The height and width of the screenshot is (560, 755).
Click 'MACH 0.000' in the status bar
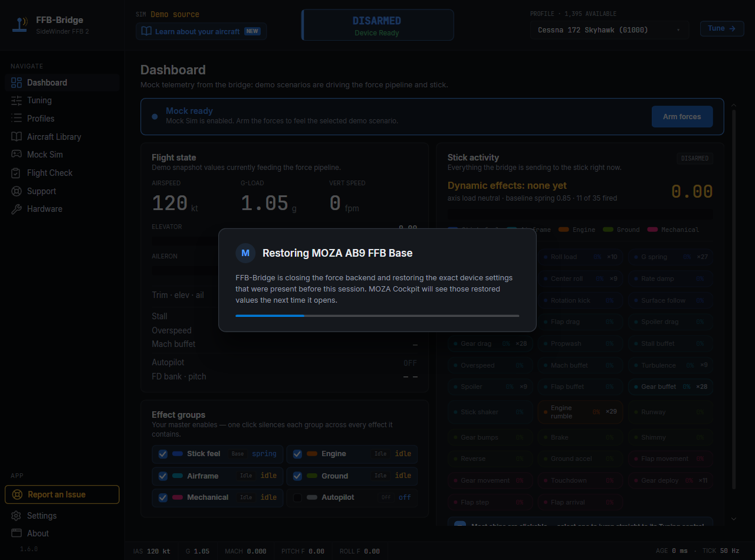pyautogui.click(x=245, y=551)
